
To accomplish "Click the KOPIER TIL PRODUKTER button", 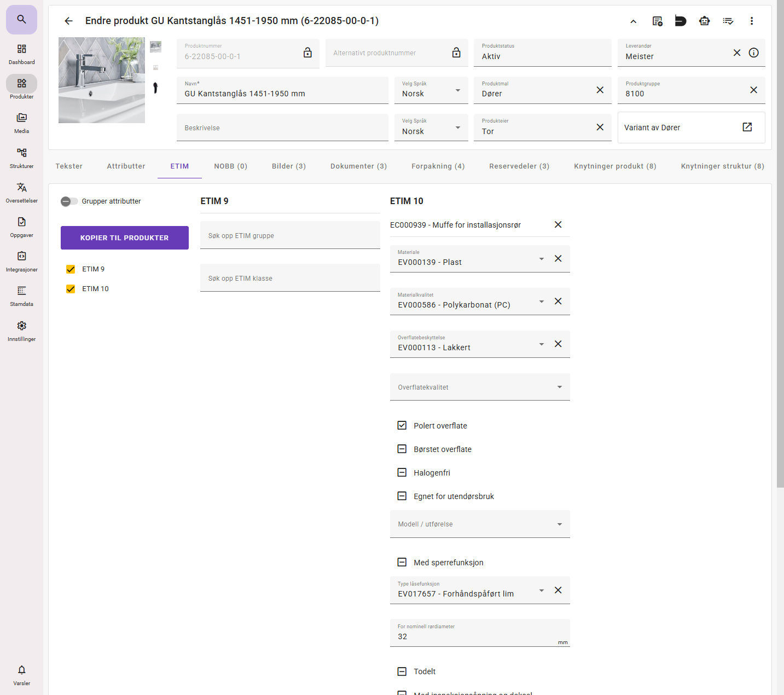I will point(124,238).
